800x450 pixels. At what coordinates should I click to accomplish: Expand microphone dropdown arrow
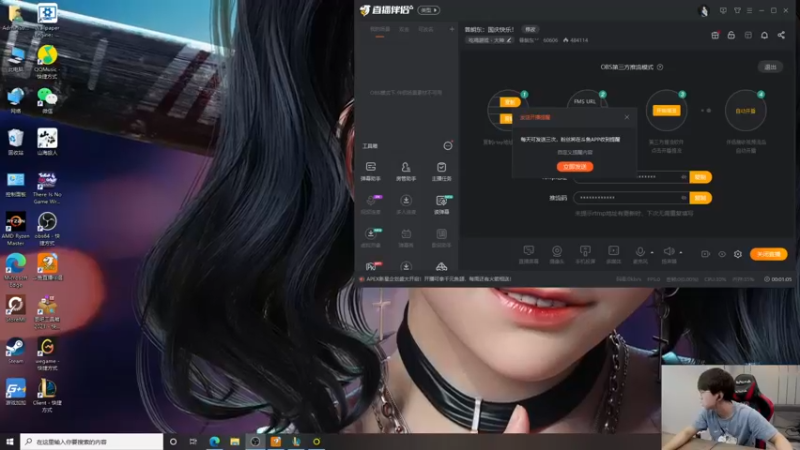[652, 253]
